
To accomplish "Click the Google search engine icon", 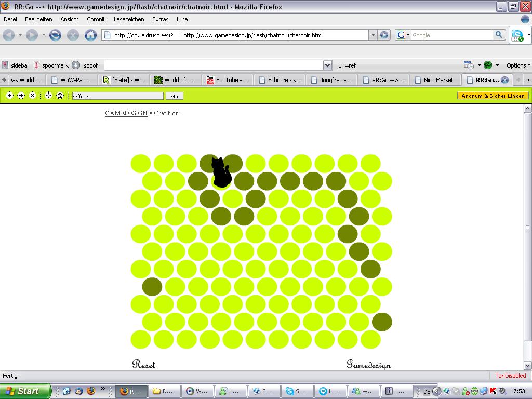I will tap(401, 35).
